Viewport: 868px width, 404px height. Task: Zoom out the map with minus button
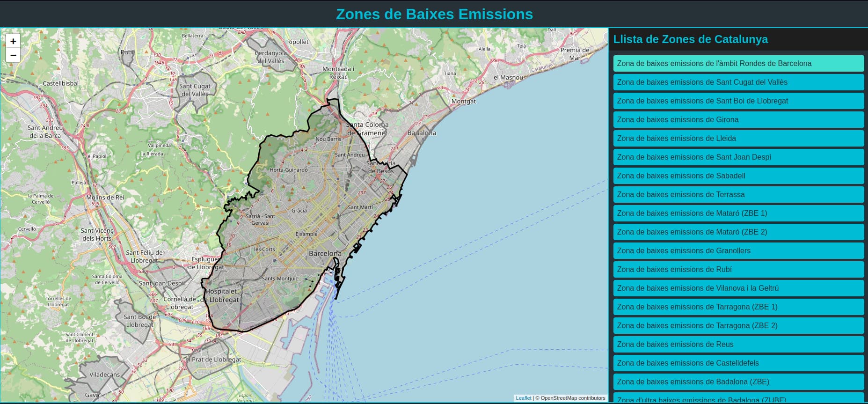tap(13, 55)
